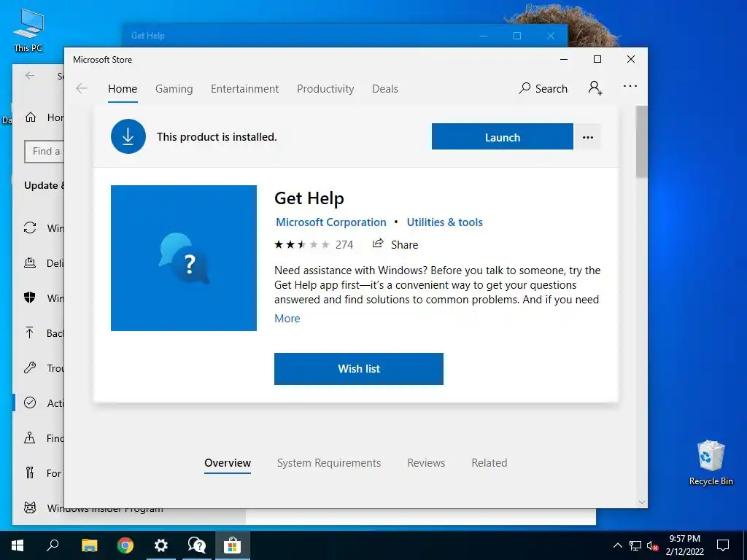Viewport: 747px width, 560px height.
Task: Expand description with More link
Action: [x=287, y=319]
